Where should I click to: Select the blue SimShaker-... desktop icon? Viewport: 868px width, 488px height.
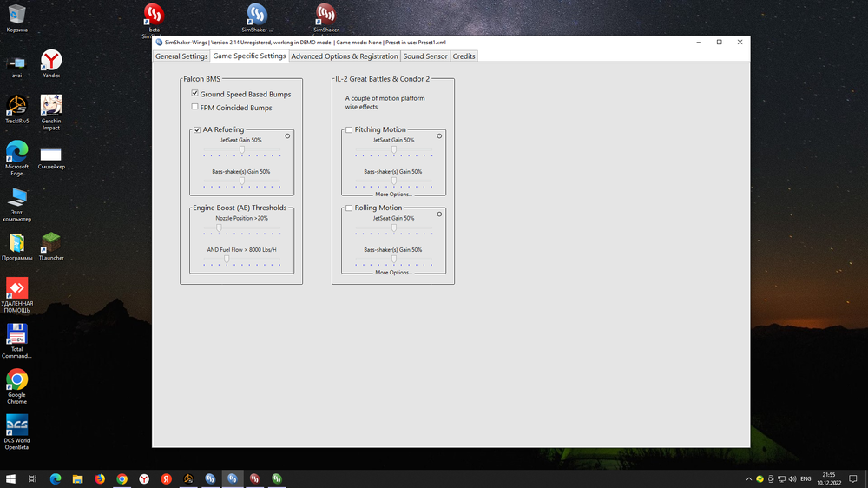pyautogui.click(x=257, y=18)
